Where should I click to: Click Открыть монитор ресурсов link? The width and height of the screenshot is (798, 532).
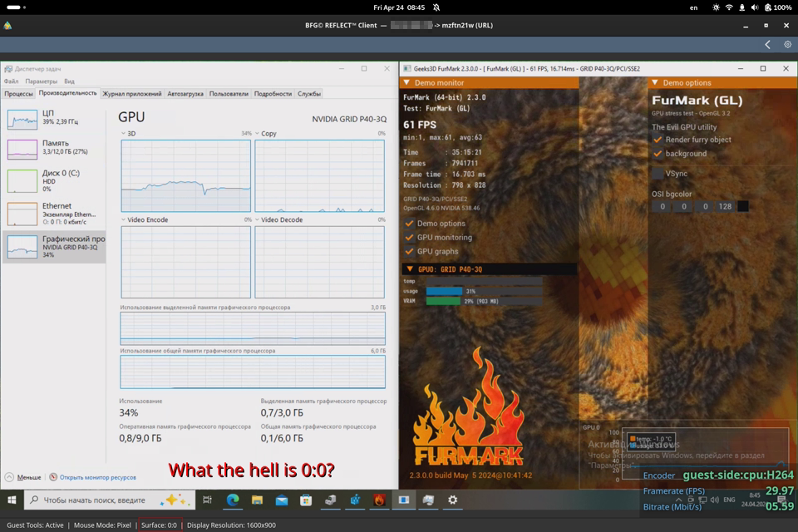(98, 477)
